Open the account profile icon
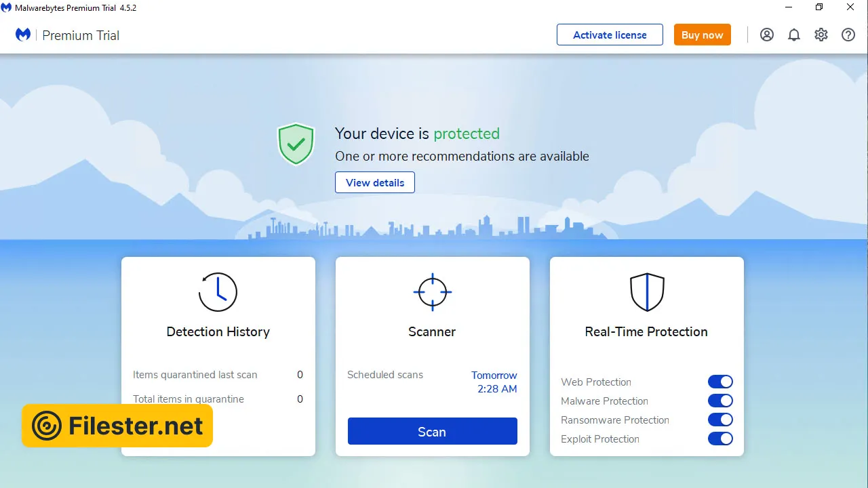 tap(767, 35)
